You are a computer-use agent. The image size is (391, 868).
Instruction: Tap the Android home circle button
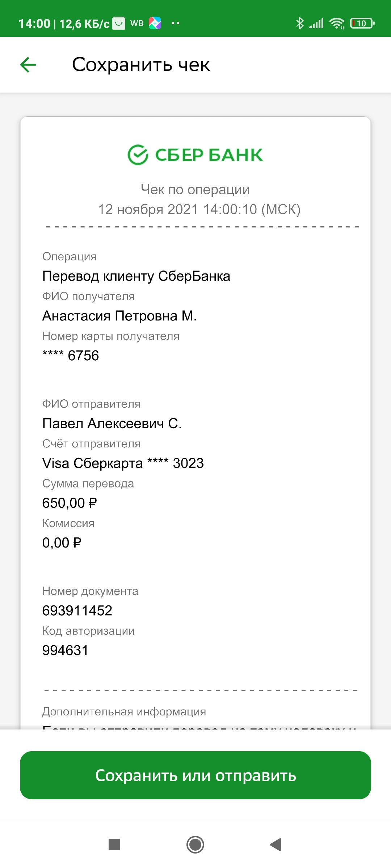pos(195,844)
